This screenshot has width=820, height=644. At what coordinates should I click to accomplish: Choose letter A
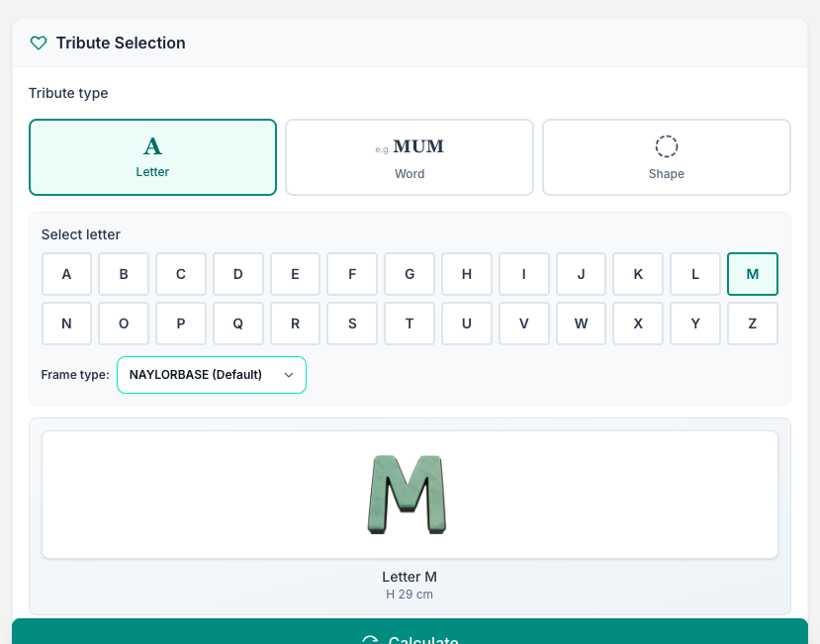coord(66,274)
